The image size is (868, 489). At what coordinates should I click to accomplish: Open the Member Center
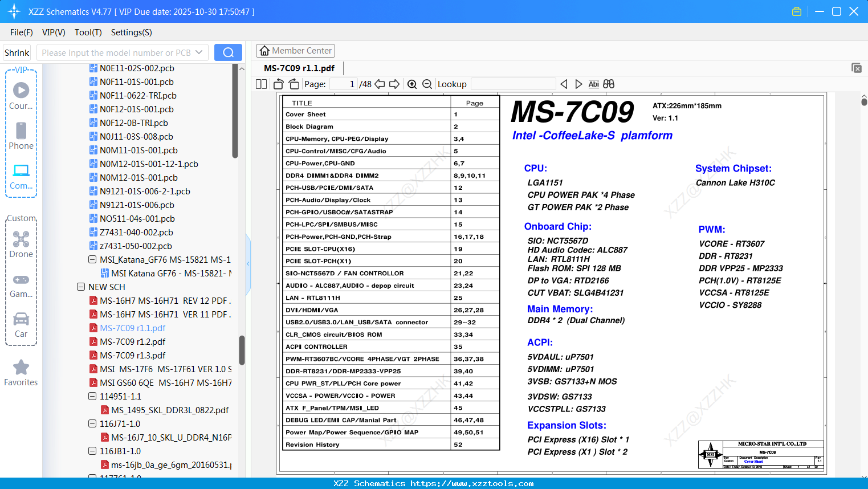tap(295, 51)
